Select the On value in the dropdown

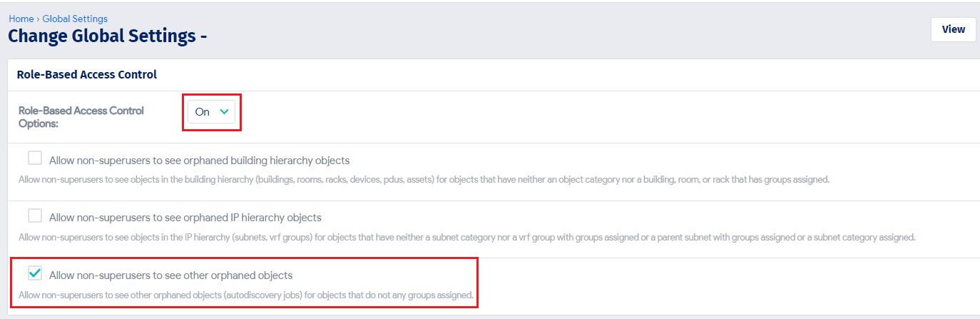click(203, 112)
